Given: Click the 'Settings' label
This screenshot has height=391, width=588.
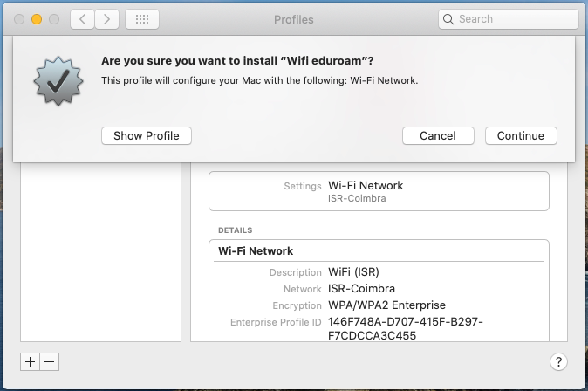Looking at the screenshot, I should pos(303,186).
